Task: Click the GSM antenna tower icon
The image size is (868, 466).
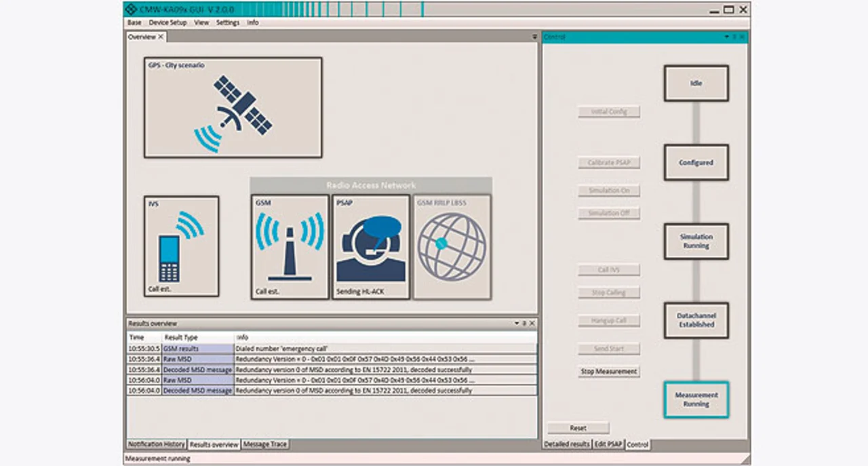Action: tap(290, 248)
